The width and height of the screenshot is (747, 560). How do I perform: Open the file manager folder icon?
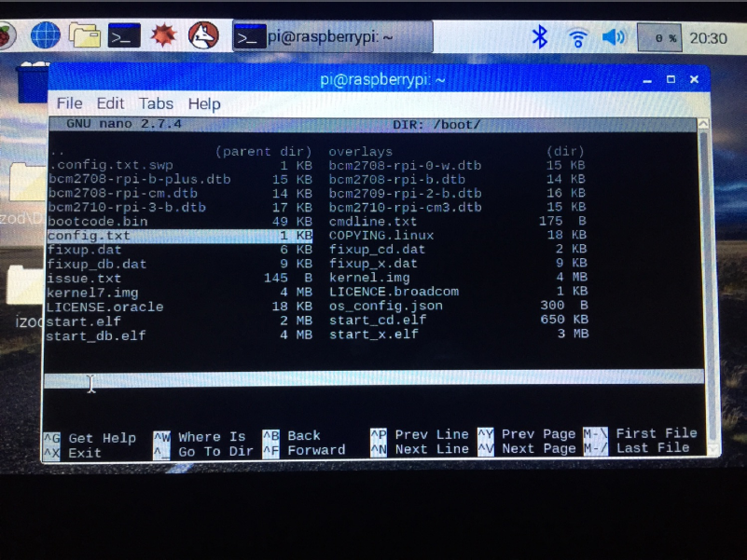85,35
